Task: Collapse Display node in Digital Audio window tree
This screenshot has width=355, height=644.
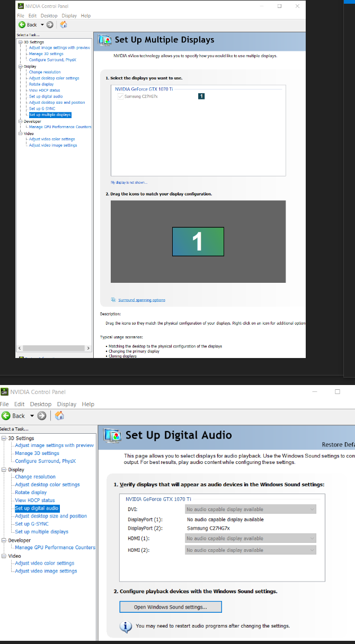Action: (x=4, y=470)
